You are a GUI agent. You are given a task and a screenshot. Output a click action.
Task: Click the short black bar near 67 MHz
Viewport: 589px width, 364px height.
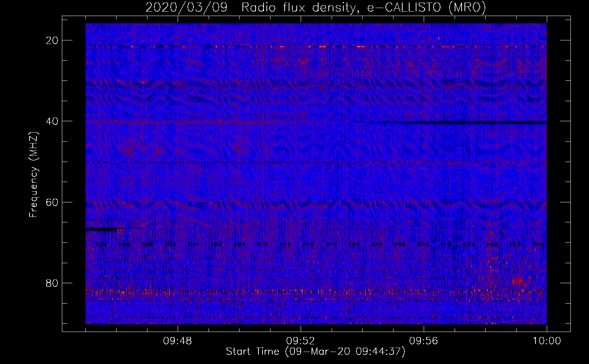coord(102,229)
